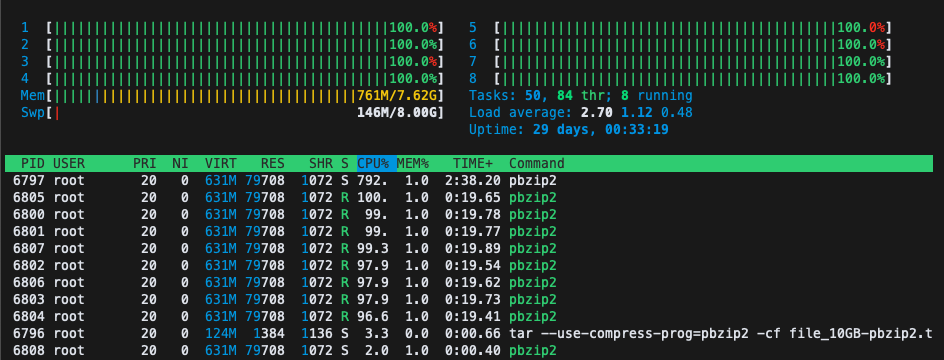
Task: Click the 792. CPU% value
Action: click(x=372, y=180)
